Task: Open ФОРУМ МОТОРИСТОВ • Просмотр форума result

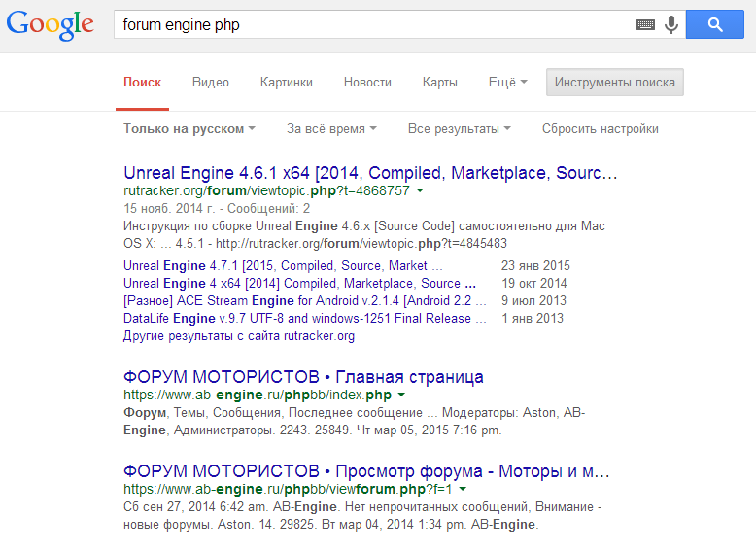Action: point(366,471)
